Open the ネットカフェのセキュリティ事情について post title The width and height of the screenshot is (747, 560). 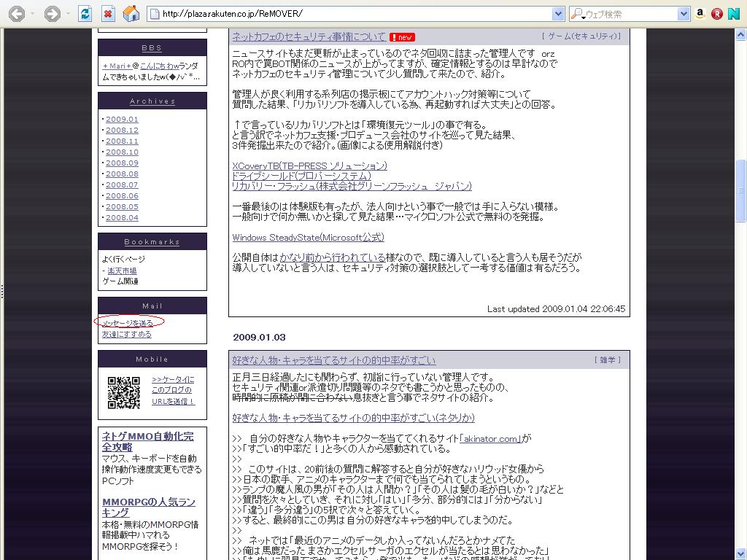pyautogui.click(x=309, y=36)
